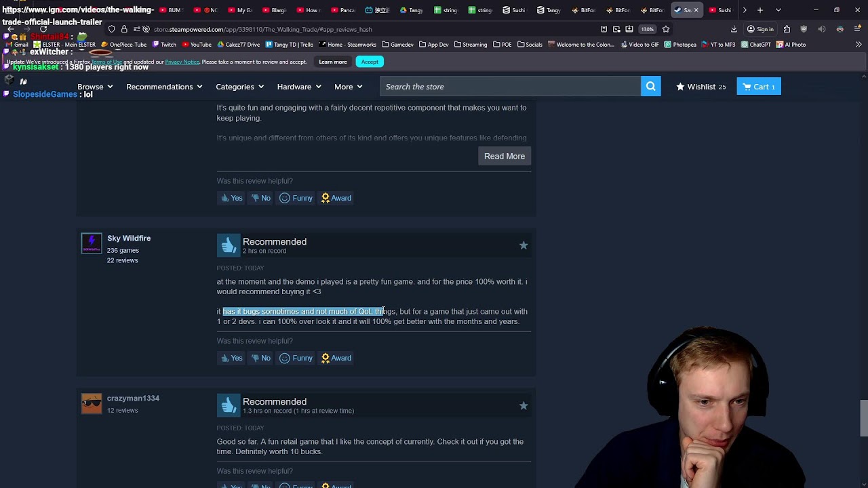Click the Firefox Sign in button

[760, 29]
